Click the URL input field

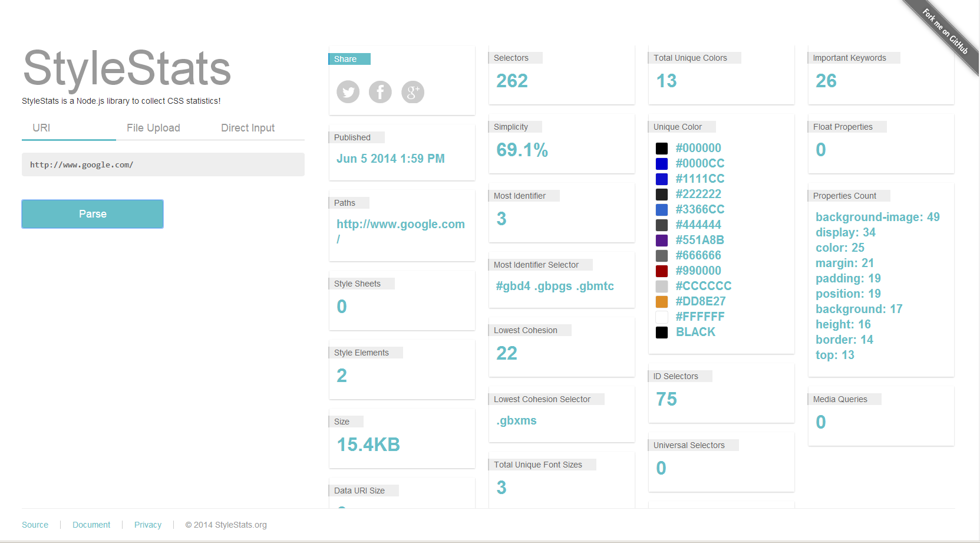click(x=163, y=164)
